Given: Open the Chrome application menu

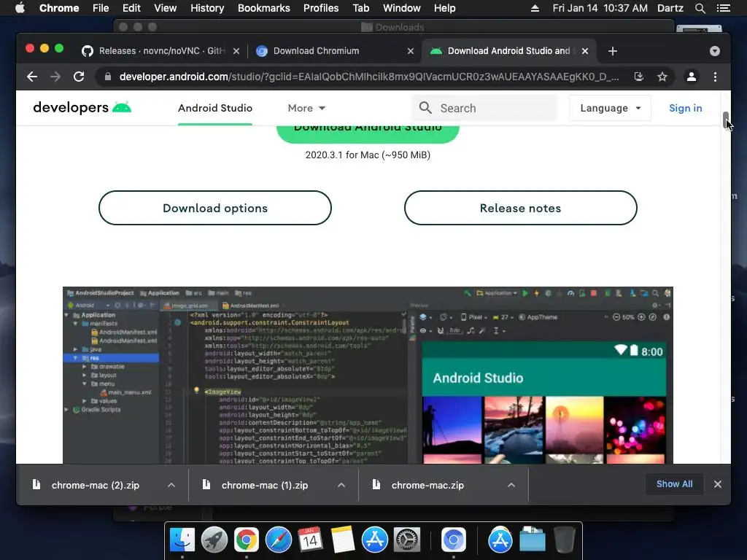Looking at the screenshot, I should click(x=59, y=8).
